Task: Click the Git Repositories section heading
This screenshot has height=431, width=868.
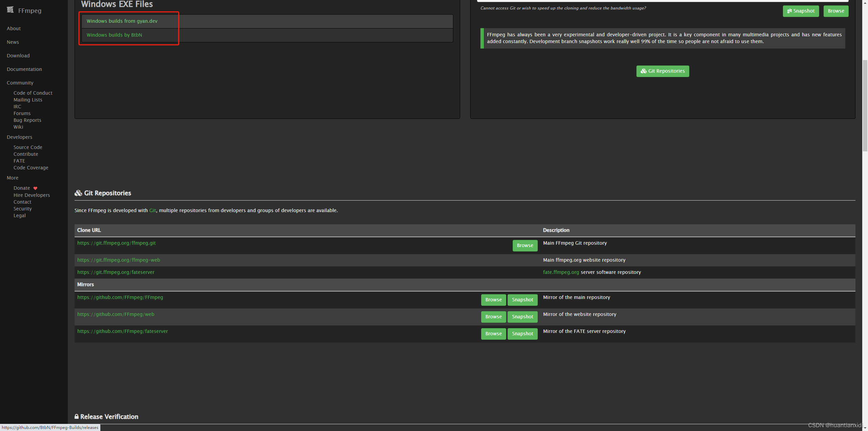Action: pos(103,193)
